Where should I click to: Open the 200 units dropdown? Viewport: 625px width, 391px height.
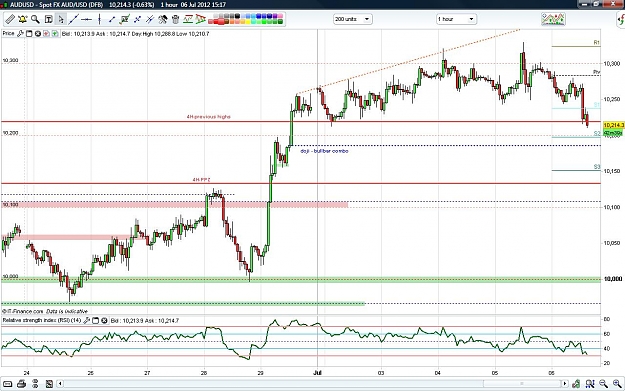tap(352, 19)
